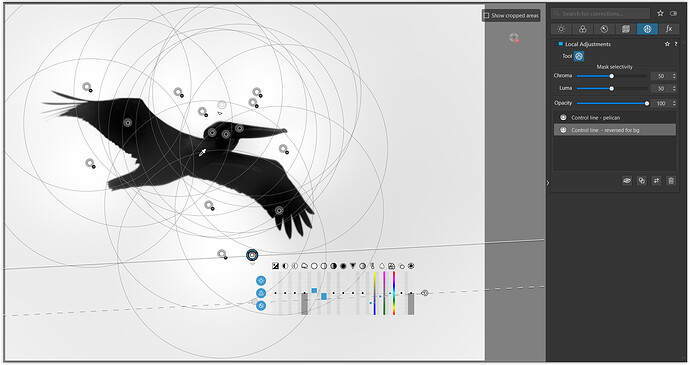Screen dimensions: 690x365
Task: Click the Blacks filled circle equalizer icon
Action: point(343,266)
